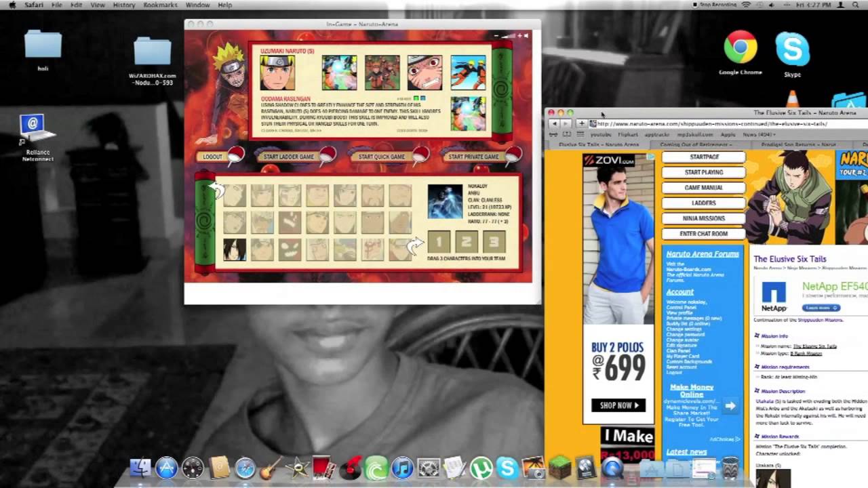
Task: Open the History menu
Action: (124, 5)
